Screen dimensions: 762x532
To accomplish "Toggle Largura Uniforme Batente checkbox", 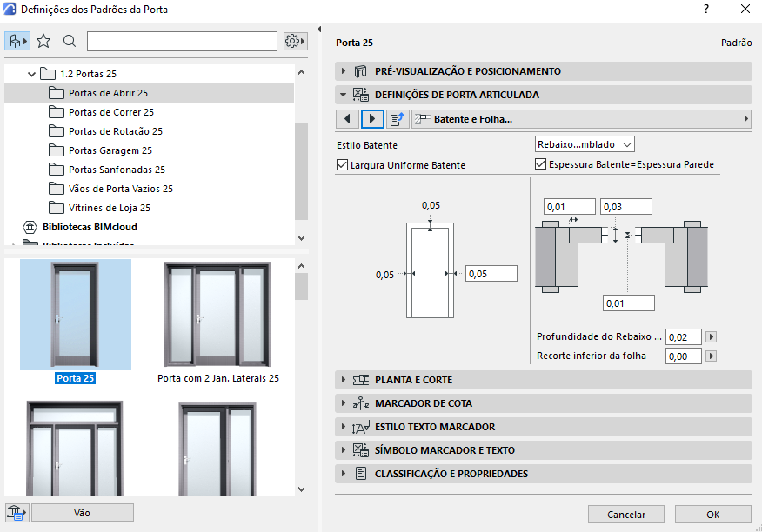I will pyautogui.click(x=342, y=165).
